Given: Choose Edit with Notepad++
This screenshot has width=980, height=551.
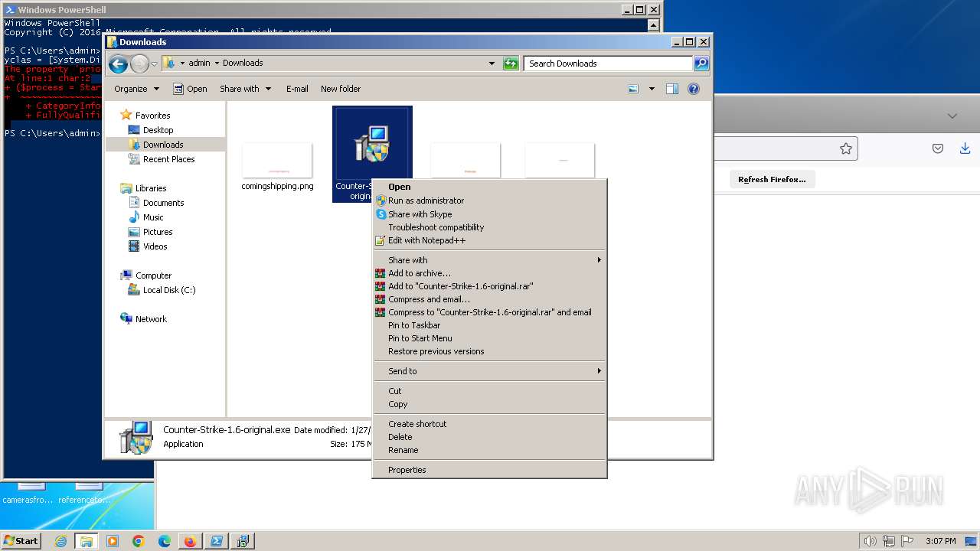Looking at the screenshot, I should [x=489, y=240].
